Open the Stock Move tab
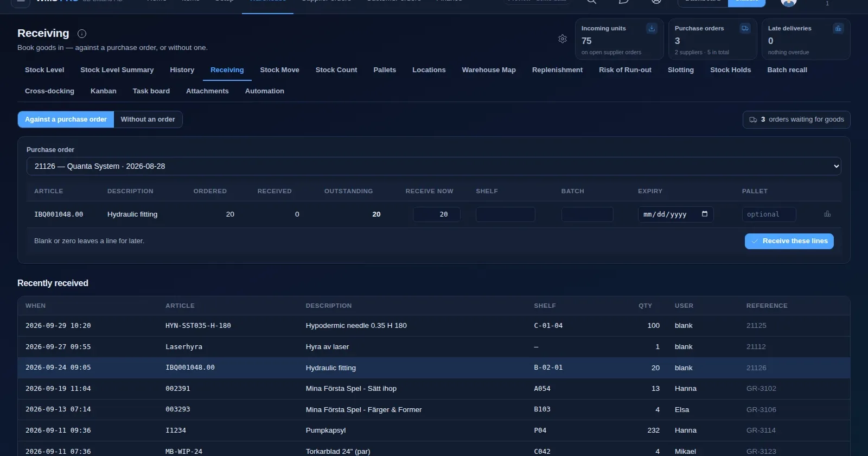This screenshot has width=868, height=456. click(x=279, y=70)
